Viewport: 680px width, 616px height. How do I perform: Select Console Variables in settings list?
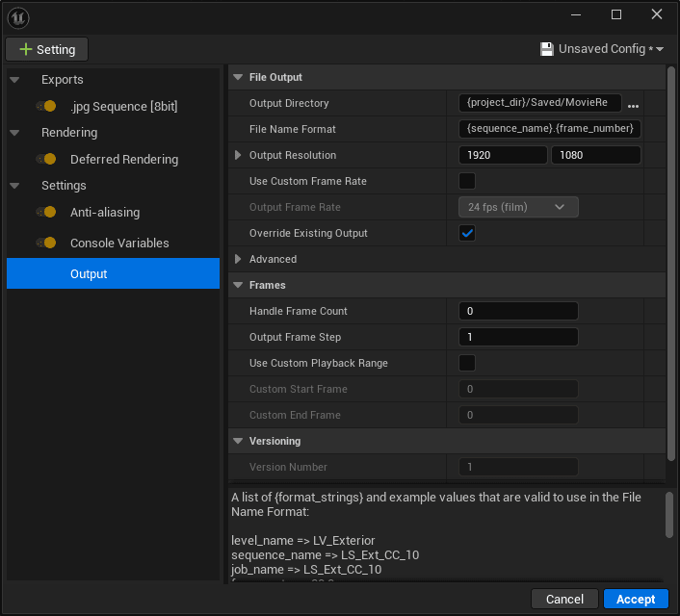[119, 244]
